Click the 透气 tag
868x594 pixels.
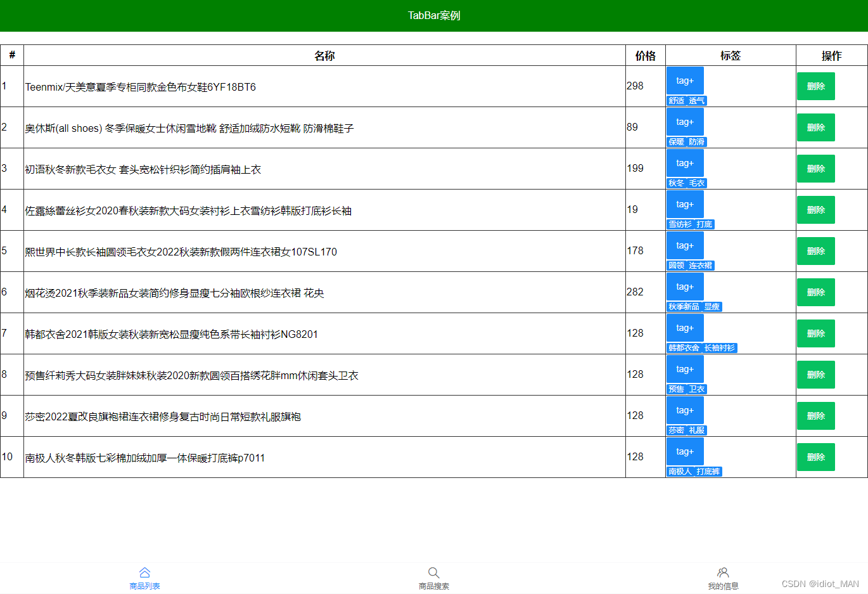coord(697,101)
